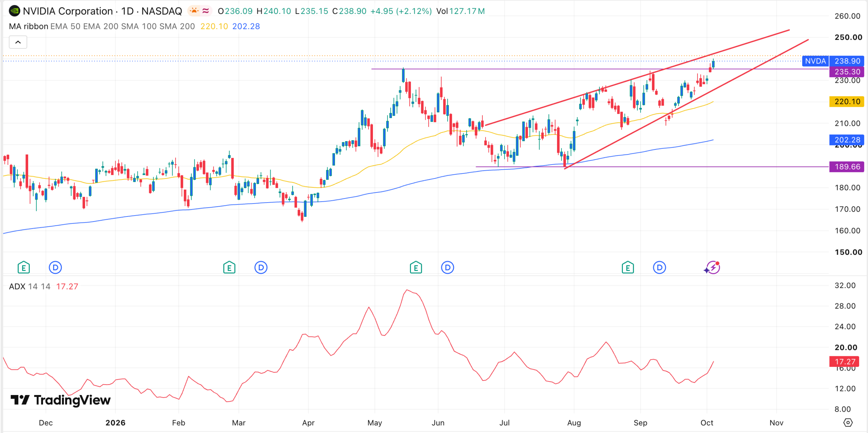Click the Vol 127.17 M value
Screen dimensions: 868x433
pyautogui.click(x=460, y=11)
